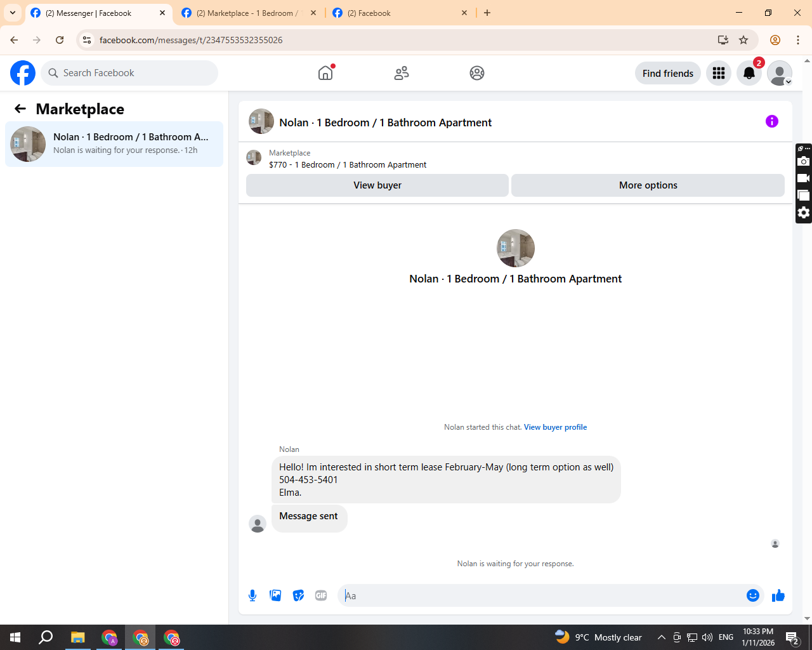Go to the Home feed icon

click(x=325, y=73)
